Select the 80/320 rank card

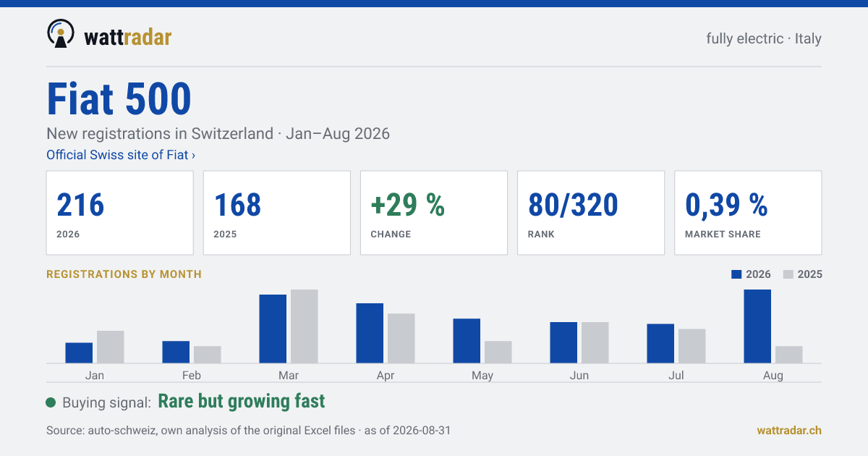(x=591, y=213)
